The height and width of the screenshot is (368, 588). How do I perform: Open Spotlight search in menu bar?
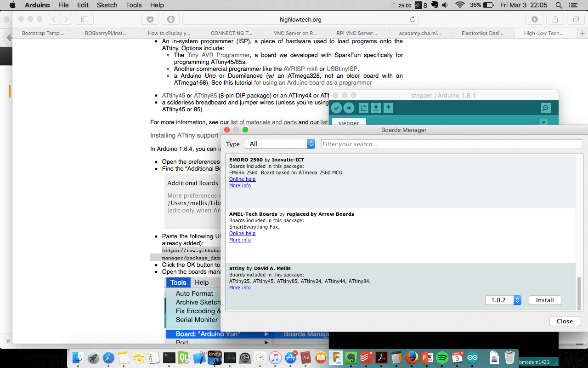click(x=559, y=5)
